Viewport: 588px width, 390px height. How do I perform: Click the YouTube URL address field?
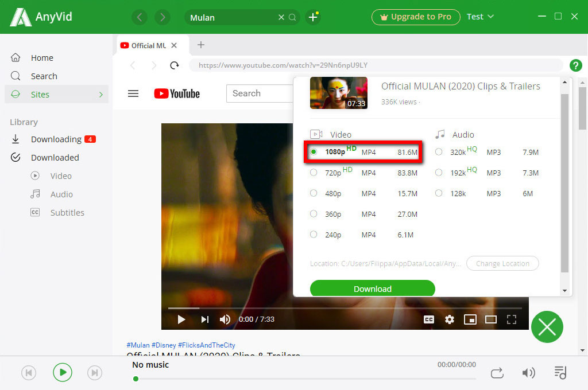tap(376, 65)
